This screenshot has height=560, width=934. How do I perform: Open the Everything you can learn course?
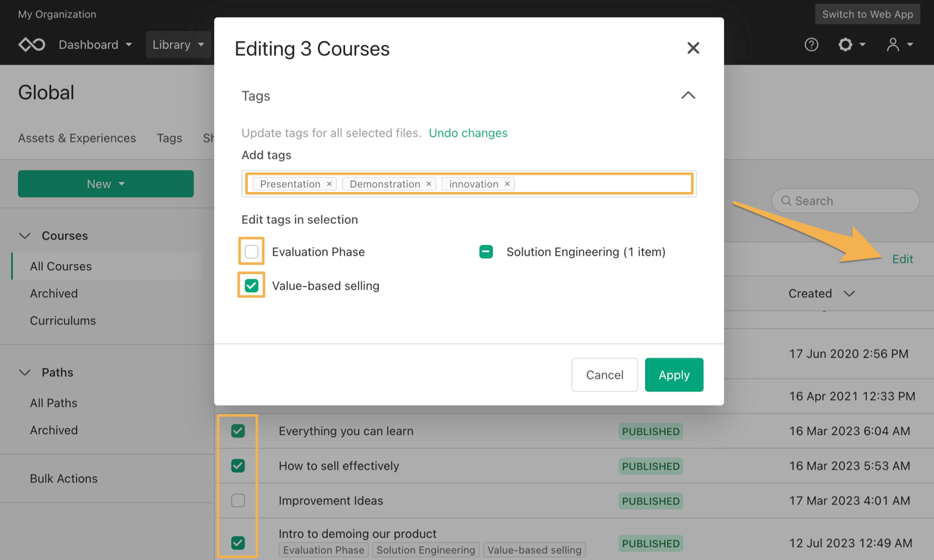(x=346, y=431)
